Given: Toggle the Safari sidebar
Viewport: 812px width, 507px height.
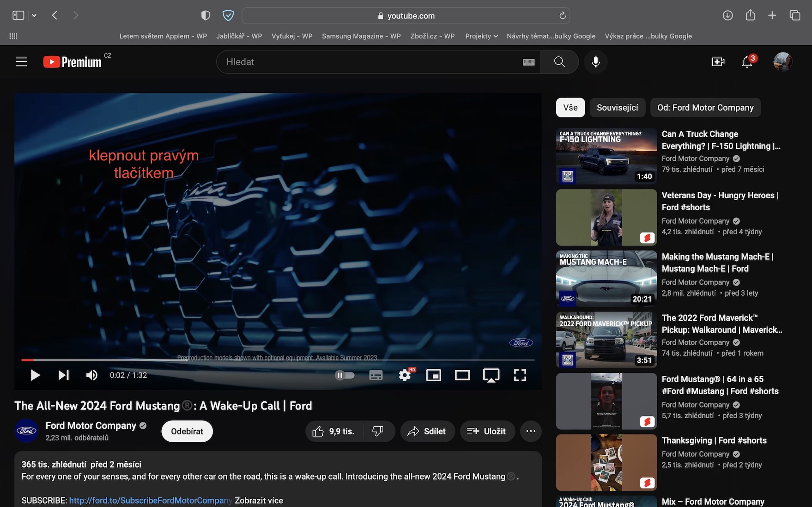Looking at the screenshot, I should pyautogui.click(x=18, y=16).
